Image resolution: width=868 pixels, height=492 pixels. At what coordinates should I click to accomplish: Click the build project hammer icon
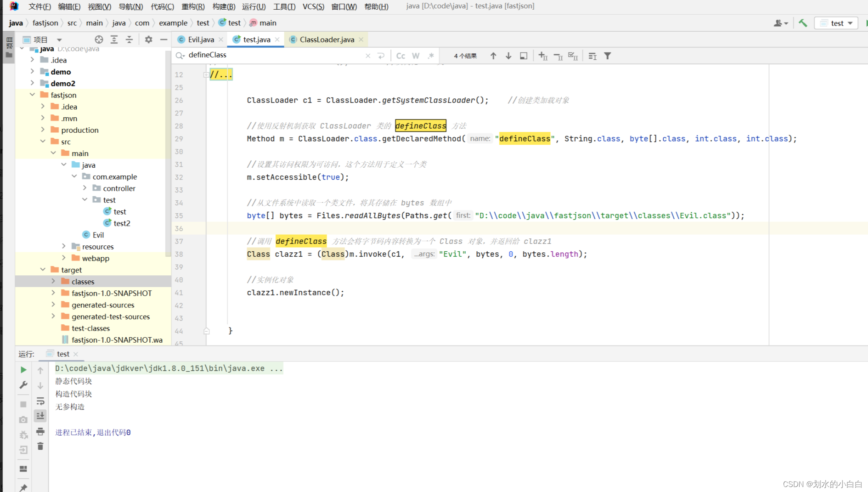(803, 23)
